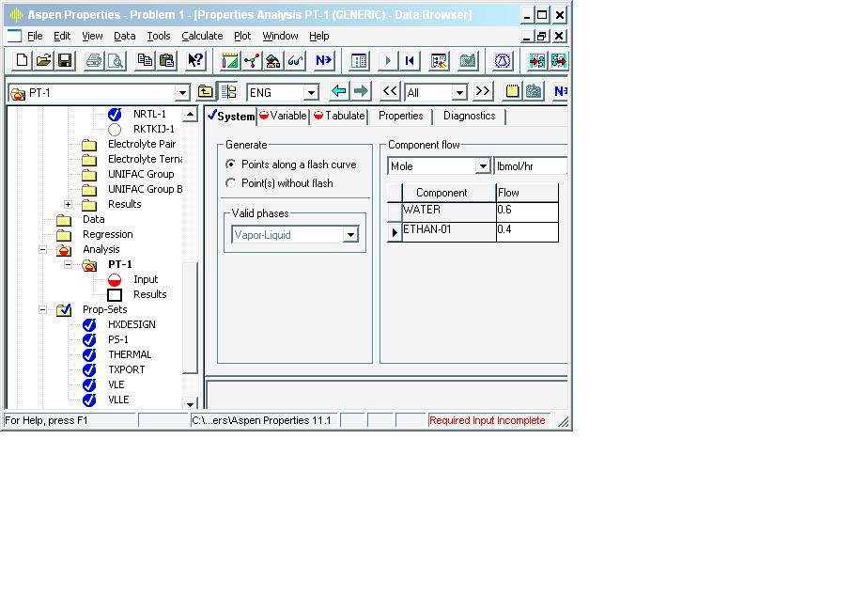This screenshot has height=596, width=868.
Task: Open Print Preview icon
Action: [116, 61]
